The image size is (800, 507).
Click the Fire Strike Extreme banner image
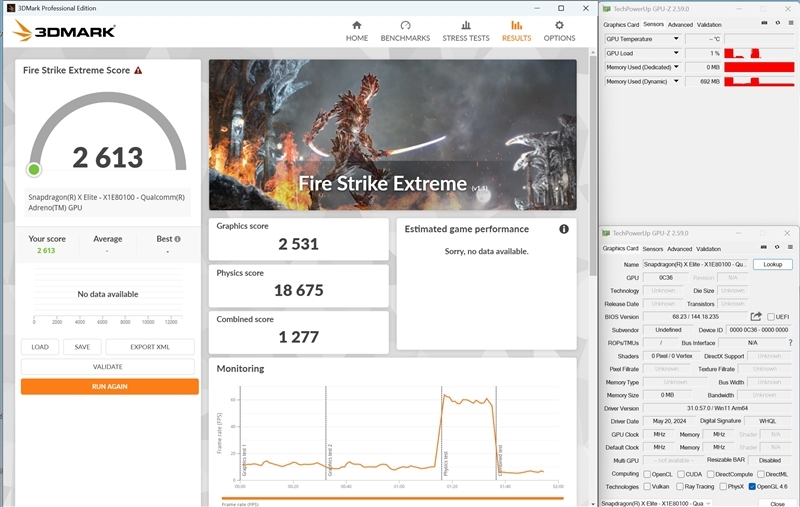[392, 134]
